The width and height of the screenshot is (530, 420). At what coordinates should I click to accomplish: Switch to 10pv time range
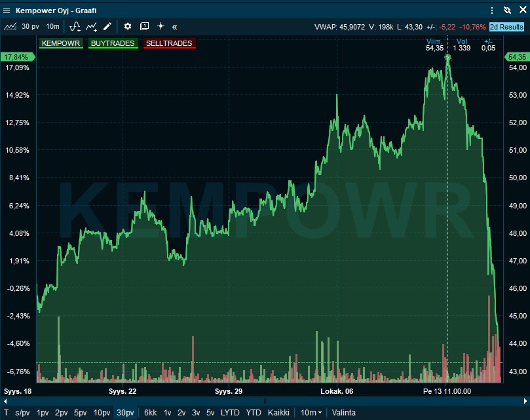[102, 413]
